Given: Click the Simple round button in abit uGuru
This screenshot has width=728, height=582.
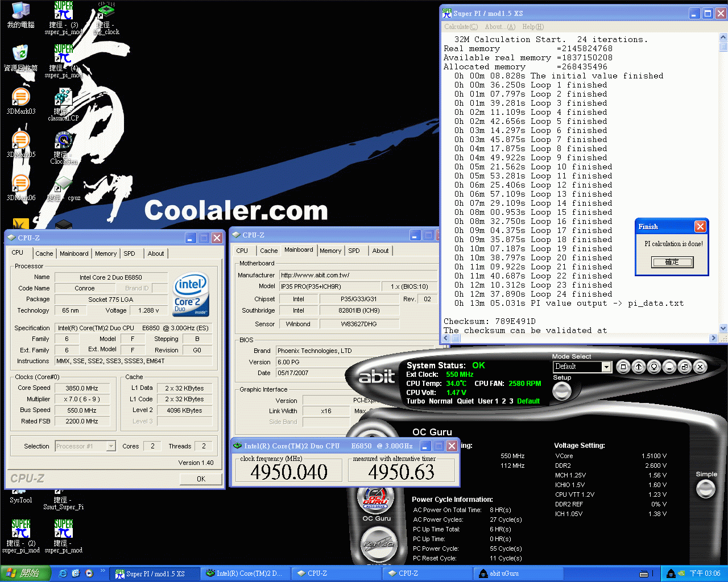Looking at the screenshot, I should pyautogui.click(x=706, y=488).
